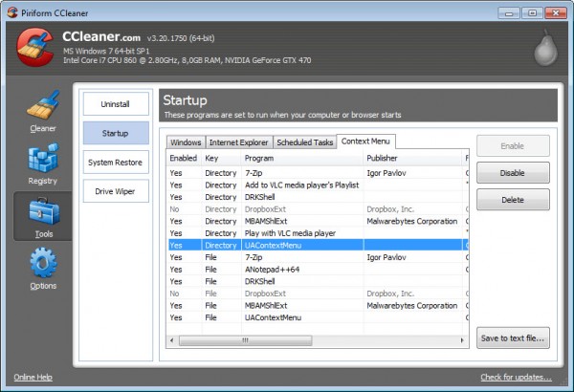The width and height of the screenshot is (574, 392).
Task: Select the Directory MBAMShlExt row
Action: 318,221
